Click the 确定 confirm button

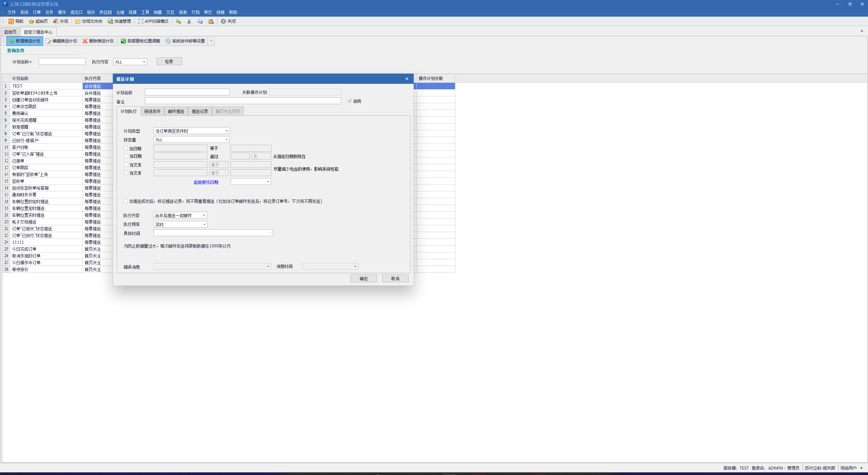pyautogui.click(x=363, y=279)
